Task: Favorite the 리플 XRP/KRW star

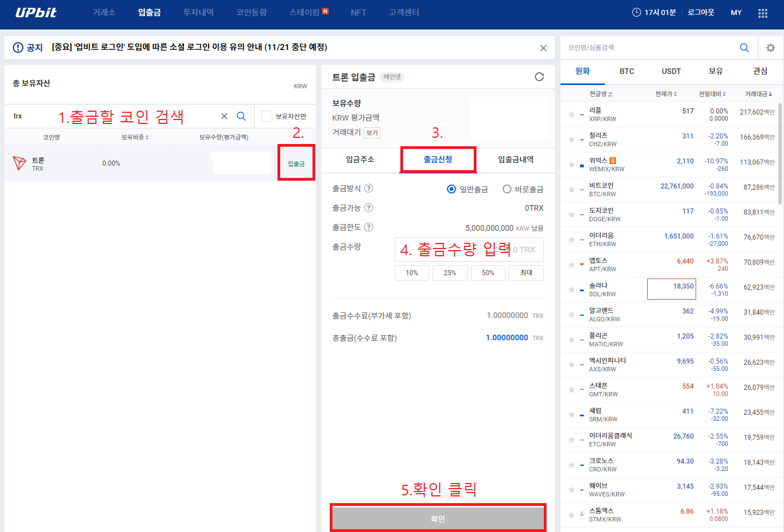Action: pyautogui.click(x=572, y=115)
